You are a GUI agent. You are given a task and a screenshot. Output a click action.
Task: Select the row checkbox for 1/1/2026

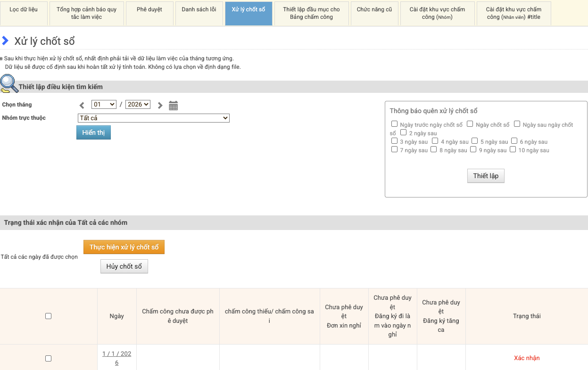pyautogui.click(x=48, y=358)
